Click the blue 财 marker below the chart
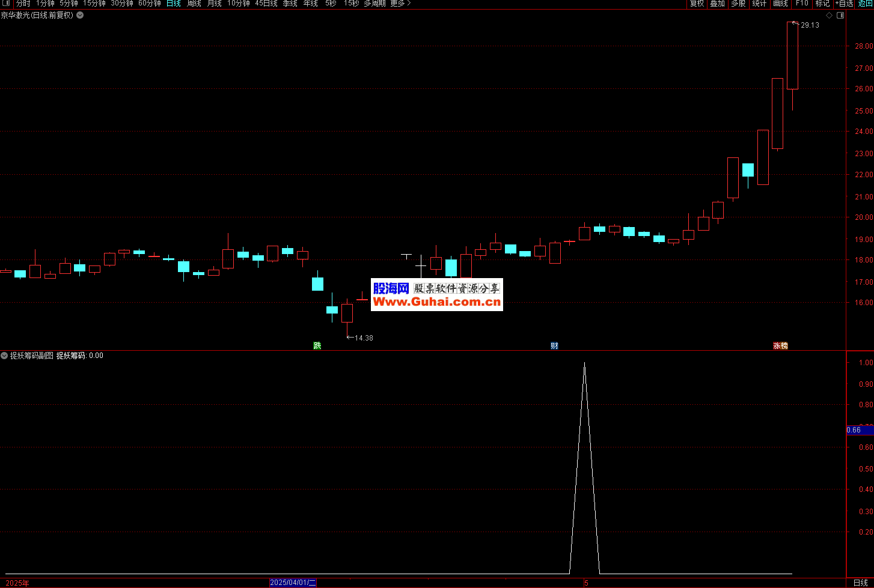The width and height of the screenshot is (874, 588). coord(554,345)
